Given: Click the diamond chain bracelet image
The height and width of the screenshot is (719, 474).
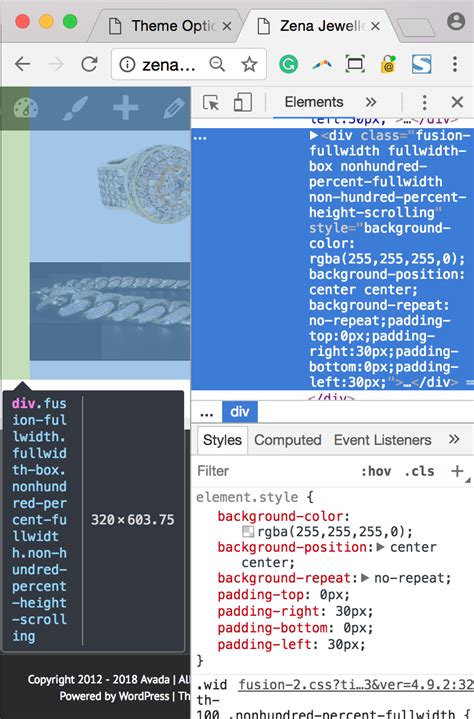Looking at the screenshot, I should tap(110, 311).
